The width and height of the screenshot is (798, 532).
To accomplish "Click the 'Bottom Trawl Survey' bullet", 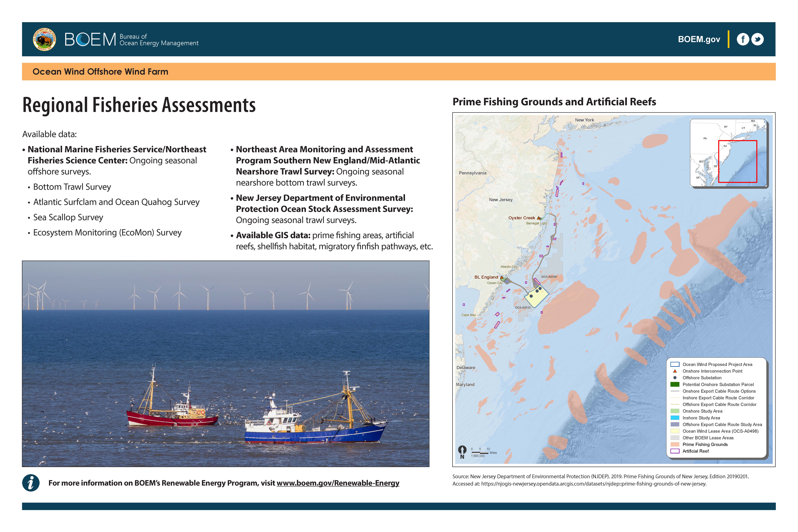I will pyautogui.click(x=72, y=187).
